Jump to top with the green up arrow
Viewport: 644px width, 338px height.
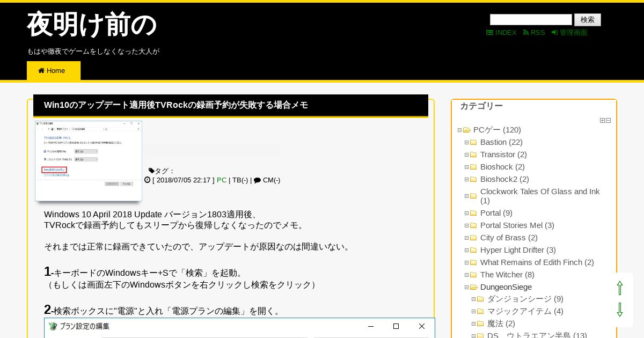[620, 288]
